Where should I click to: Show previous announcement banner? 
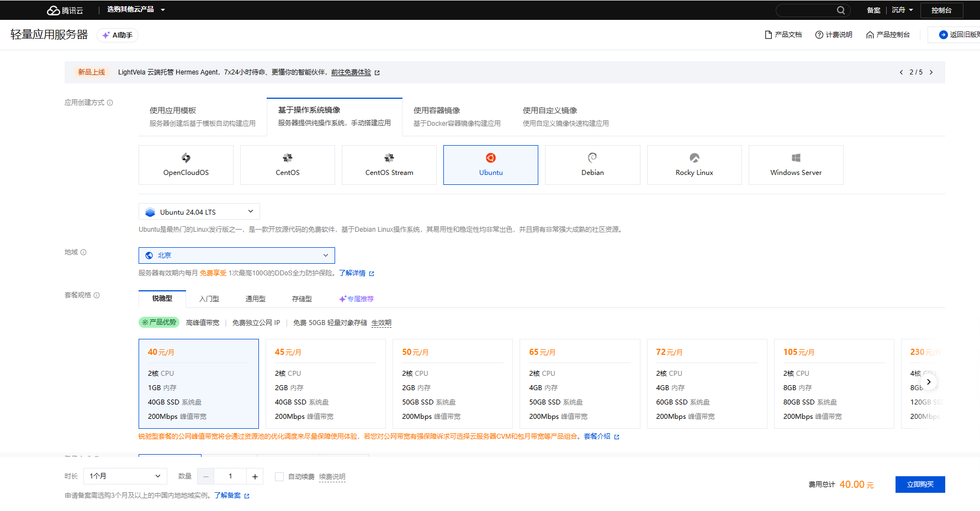point(901,72)
